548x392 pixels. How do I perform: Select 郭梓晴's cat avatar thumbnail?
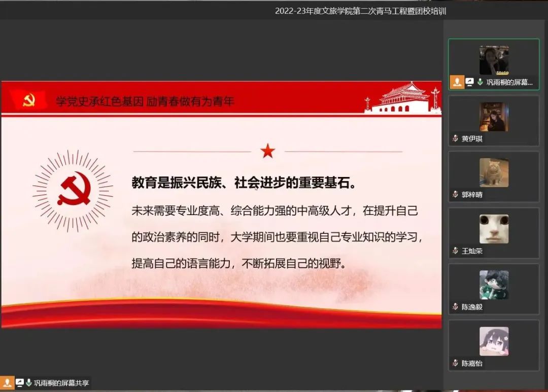point(494,172)
